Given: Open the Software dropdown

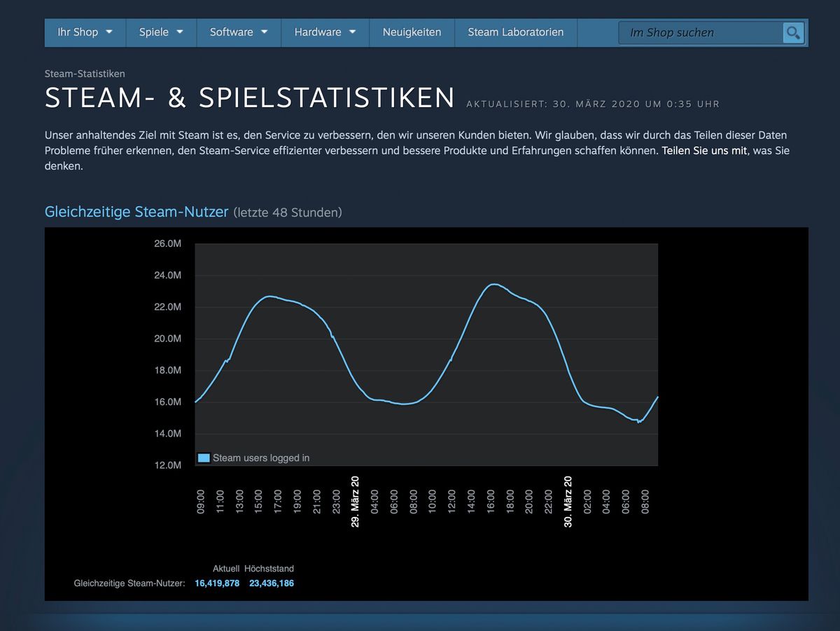Looking at the screenshot, I should pyautogui.click(x=263, y=32).
